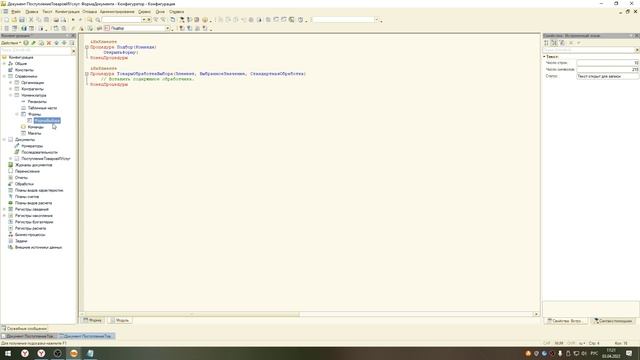The image size is (640, 360).
Task: Click the Paste toolbar icon
Action: 47,20
